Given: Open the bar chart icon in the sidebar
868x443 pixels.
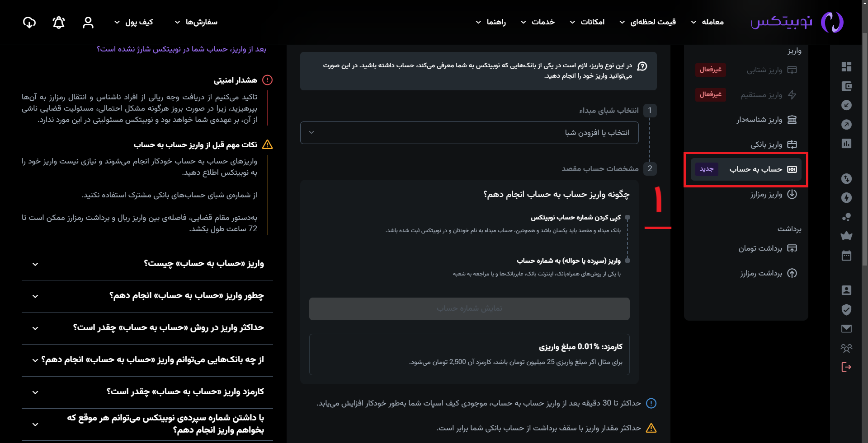Looking at the screenshot, I should (x=846, y=144).
